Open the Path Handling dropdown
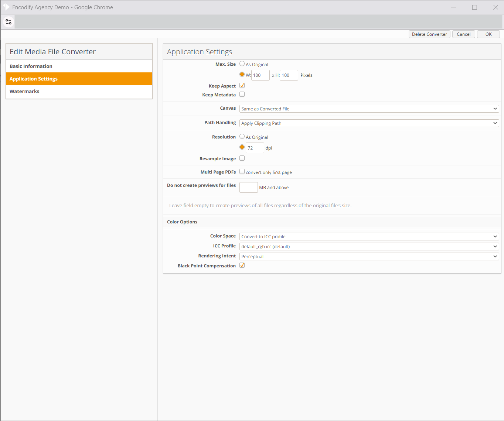Screen dimensions: 504x421 point(369,123)
